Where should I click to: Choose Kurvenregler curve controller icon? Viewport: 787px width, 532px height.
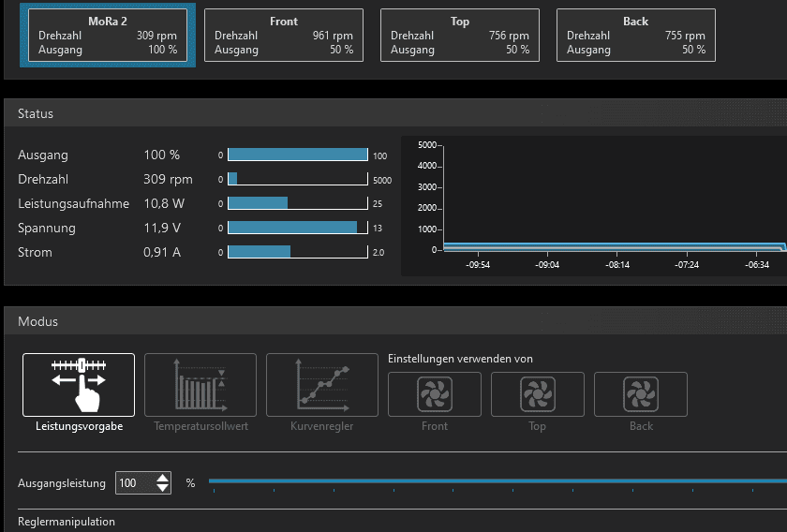pos(322,385)
